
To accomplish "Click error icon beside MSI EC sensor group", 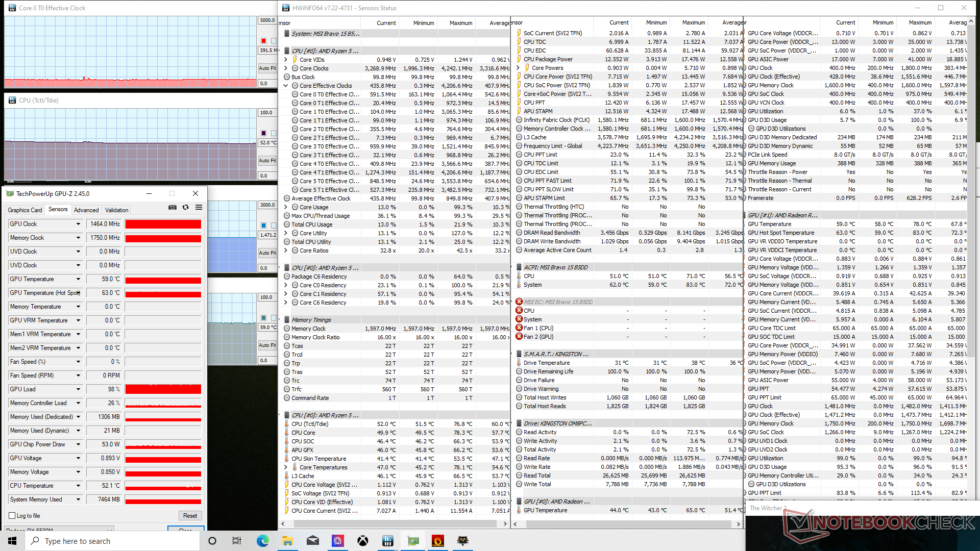I will (519, 302).
